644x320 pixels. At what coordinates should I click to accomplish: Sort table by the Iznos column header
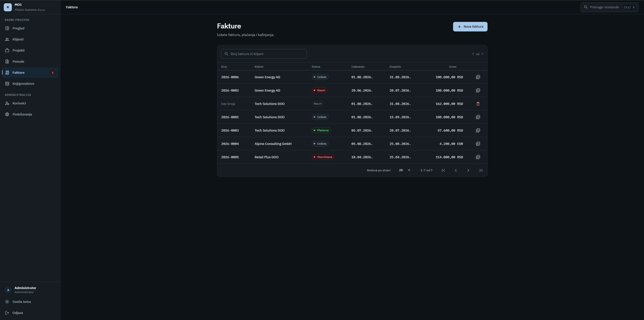453,67
